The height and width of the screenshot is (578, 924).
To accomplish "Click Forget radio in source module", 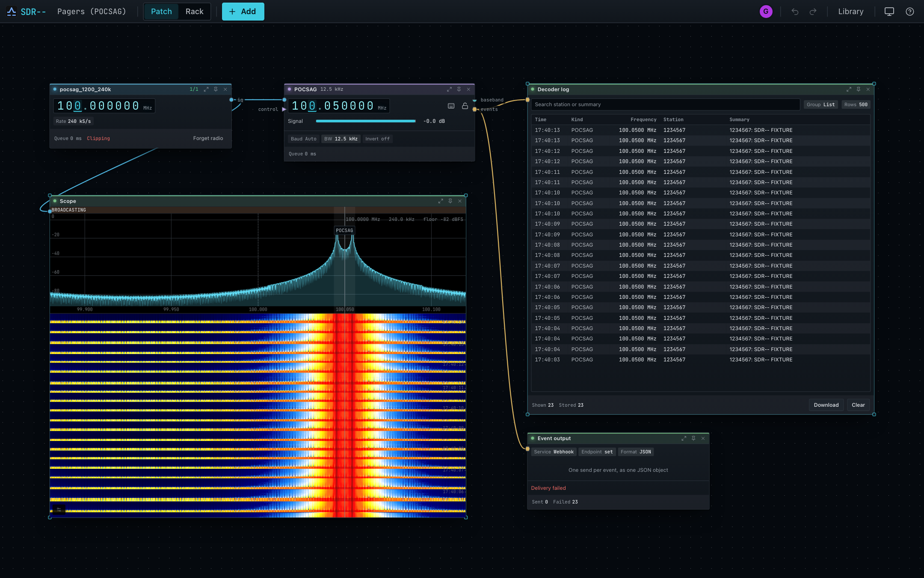I will pyautogui.click(x=208, y=138).
